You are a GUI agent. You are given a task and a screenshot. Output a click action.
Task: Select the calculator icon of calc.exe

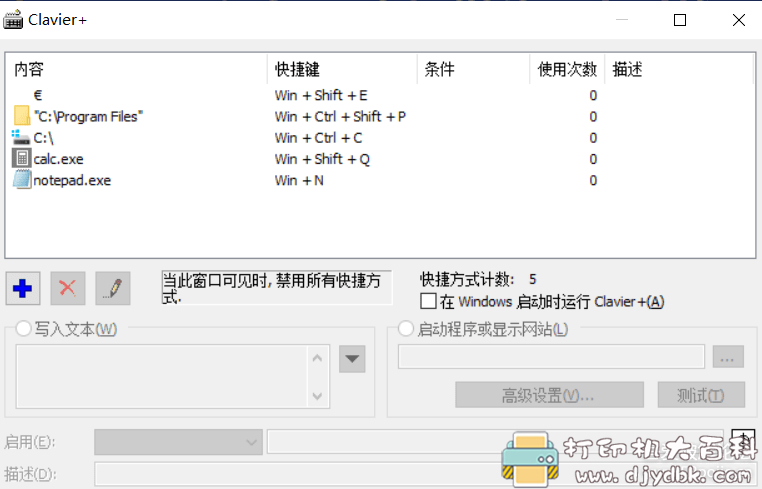(21, 158)
